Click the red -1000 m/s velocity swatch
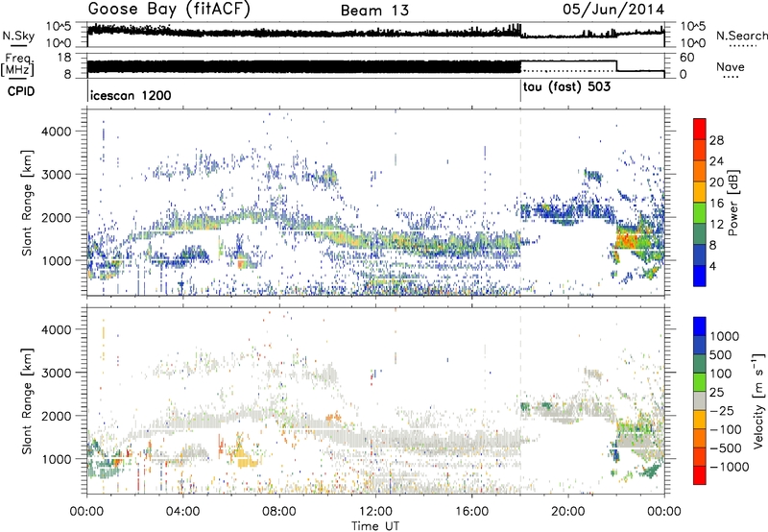Image resolution: width=768 pixels, height=532 pixels. click(700, 475)
